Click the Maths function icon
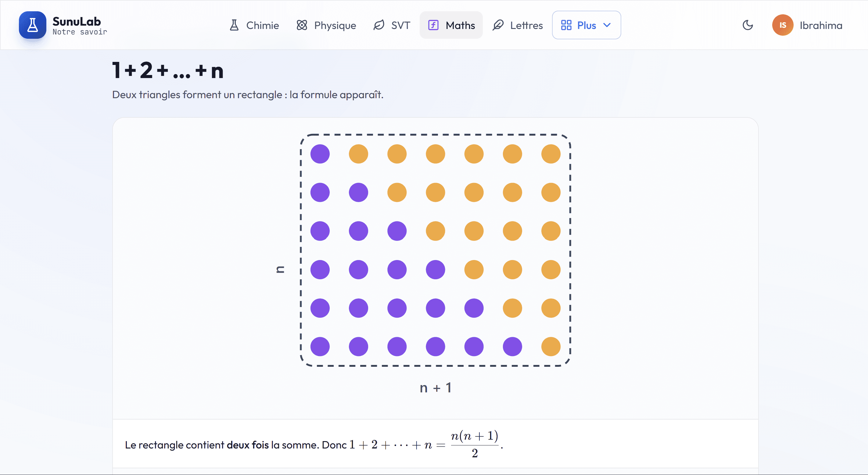 click(x=433, y=25)
